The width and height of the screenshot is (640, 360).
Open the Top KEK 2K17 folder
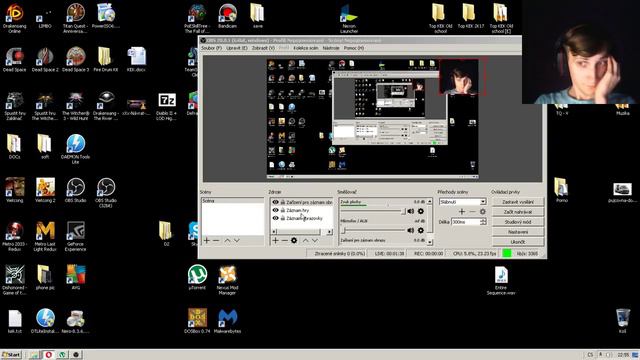tap(470, 16)
